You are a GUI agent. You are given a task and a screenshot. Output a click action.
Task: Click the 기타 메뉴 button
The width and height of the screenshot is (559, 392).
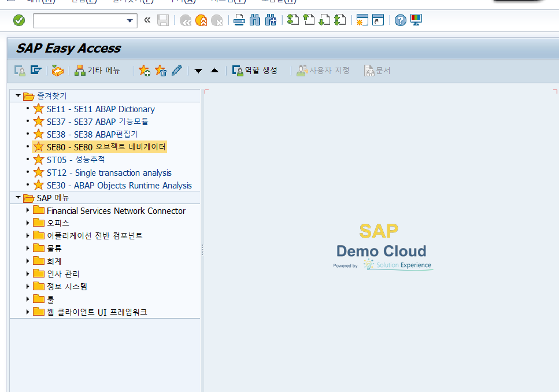(97, 71)
